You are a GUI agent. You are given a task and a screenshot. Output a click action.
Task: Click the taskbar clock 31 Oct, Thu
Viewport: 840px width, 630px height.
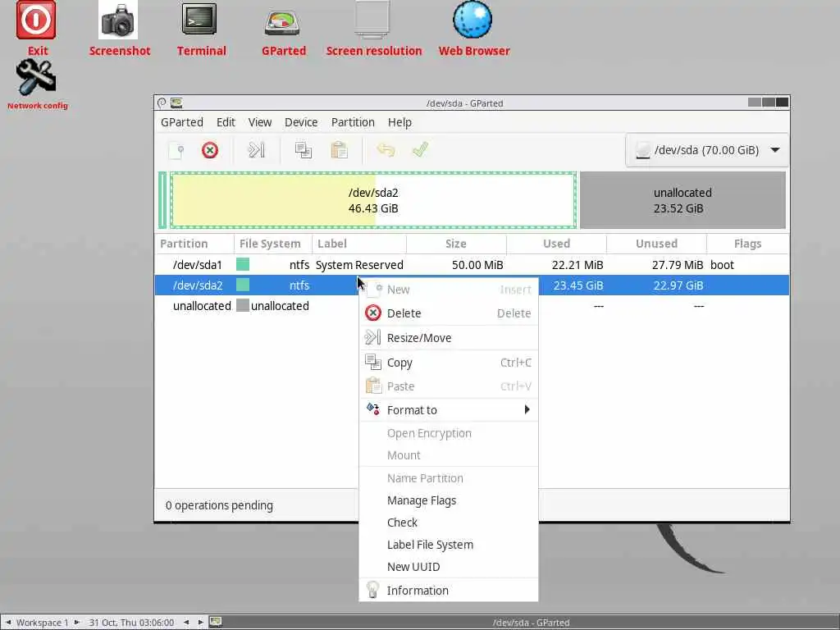pos(131,623)
